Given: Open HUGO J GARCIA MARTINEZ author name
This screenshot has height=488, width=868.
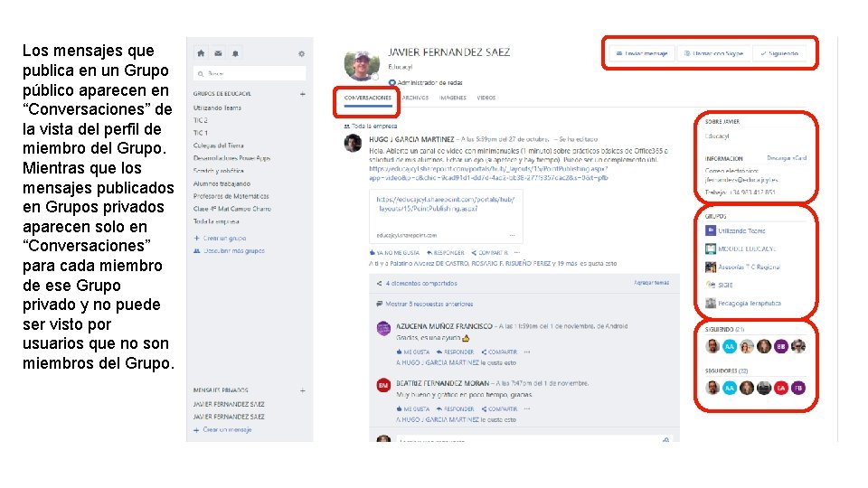Looking at the screenshot, I should click(411, 139).
